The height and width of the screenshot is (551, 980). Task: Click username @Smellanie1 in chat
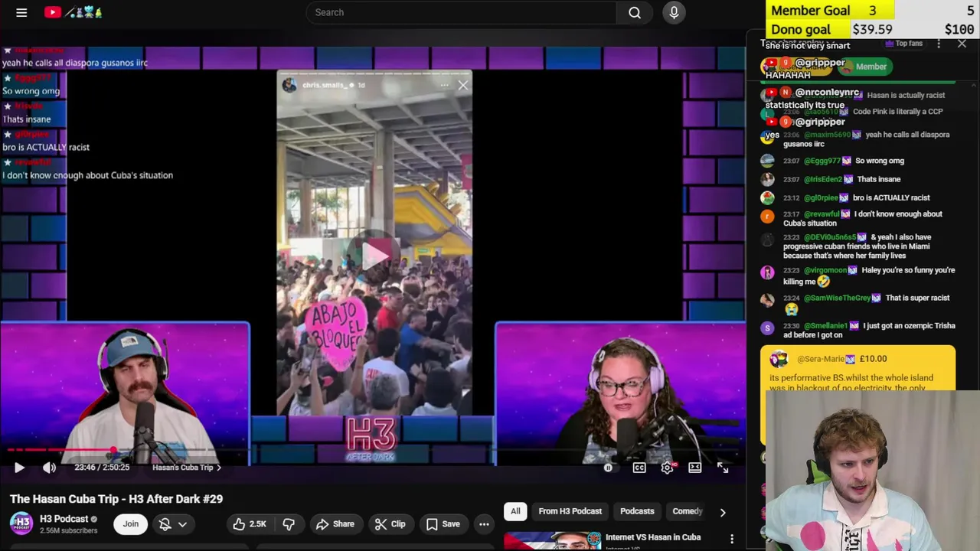(826, 326)
